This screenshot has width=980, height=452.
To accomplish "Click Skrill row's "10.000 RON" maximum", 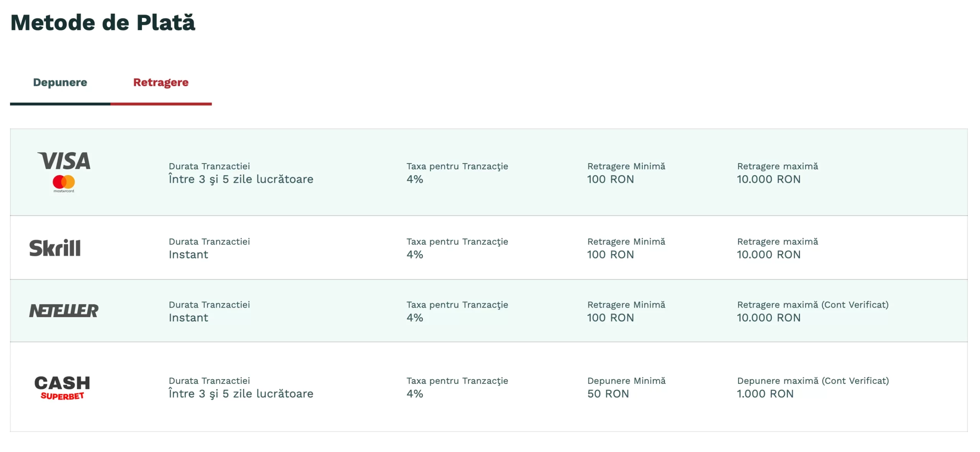I will pos(769,254).
